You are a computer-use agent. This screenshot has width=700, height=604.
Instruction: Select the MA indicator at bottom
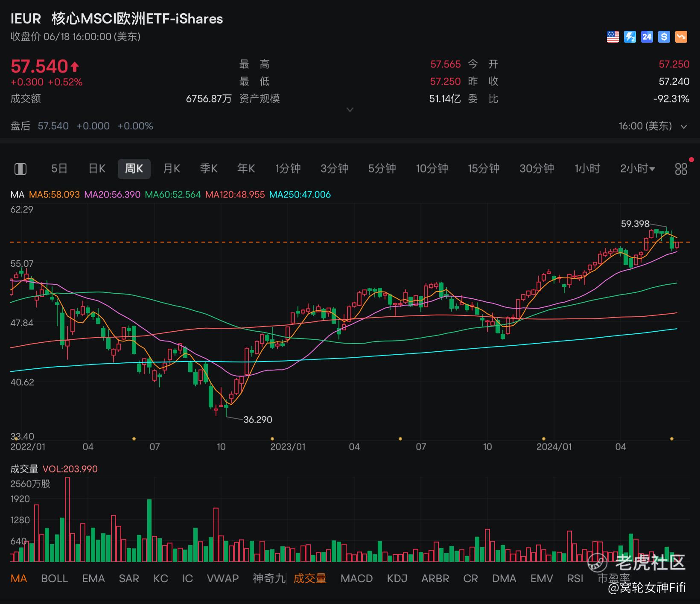(x=19, y=578)
